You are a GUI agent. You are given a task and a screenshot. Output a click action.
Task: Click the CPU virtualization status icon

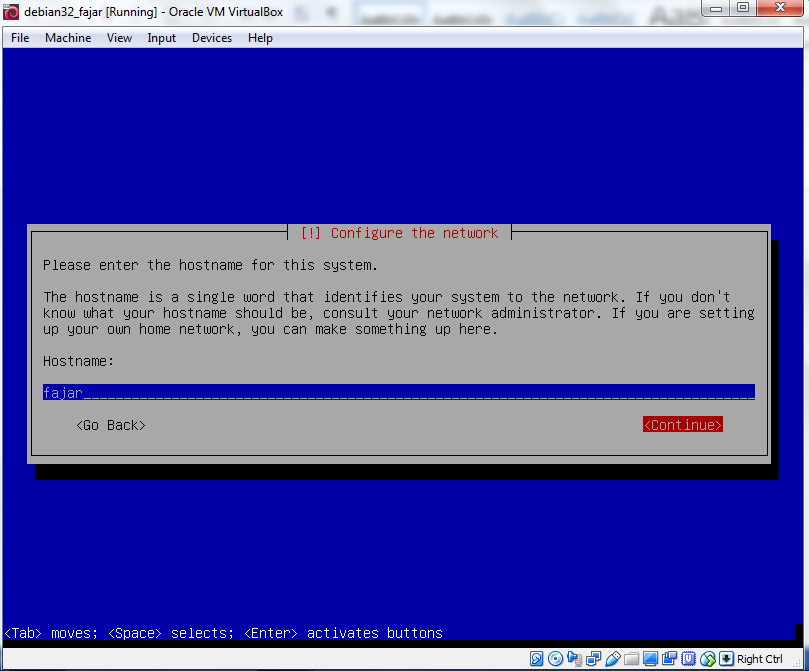(x=688, y=659)
